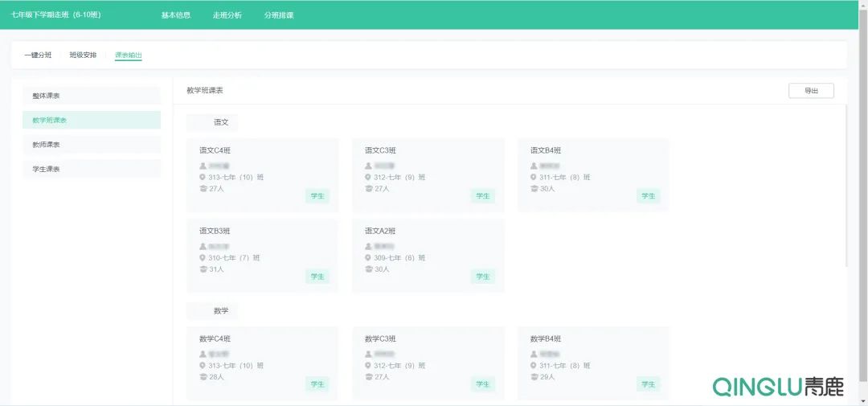
Task: Click student count icon in 数学C4班 card
Action: point(203,377)
